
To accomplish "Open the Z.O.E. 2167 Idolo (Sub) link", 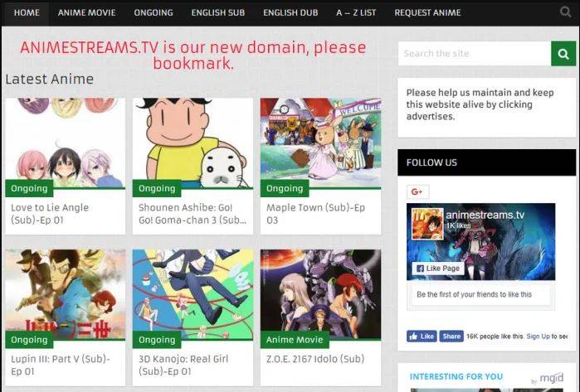I will (x=315, y=359).
